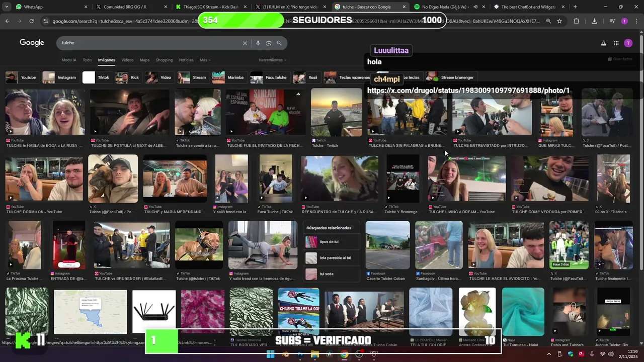Clear the Google search box with X

[245, 43]
